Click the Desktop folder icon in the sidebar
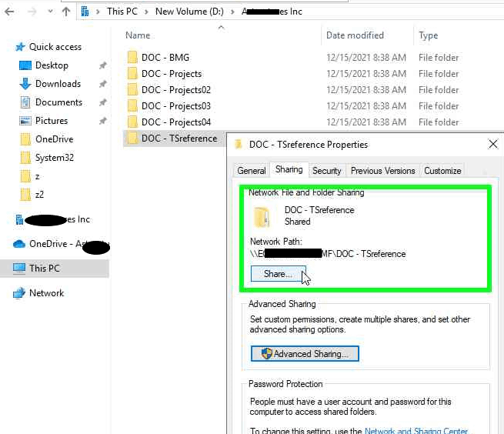This screenshot has height=434, width=504. tap(25, 65)
